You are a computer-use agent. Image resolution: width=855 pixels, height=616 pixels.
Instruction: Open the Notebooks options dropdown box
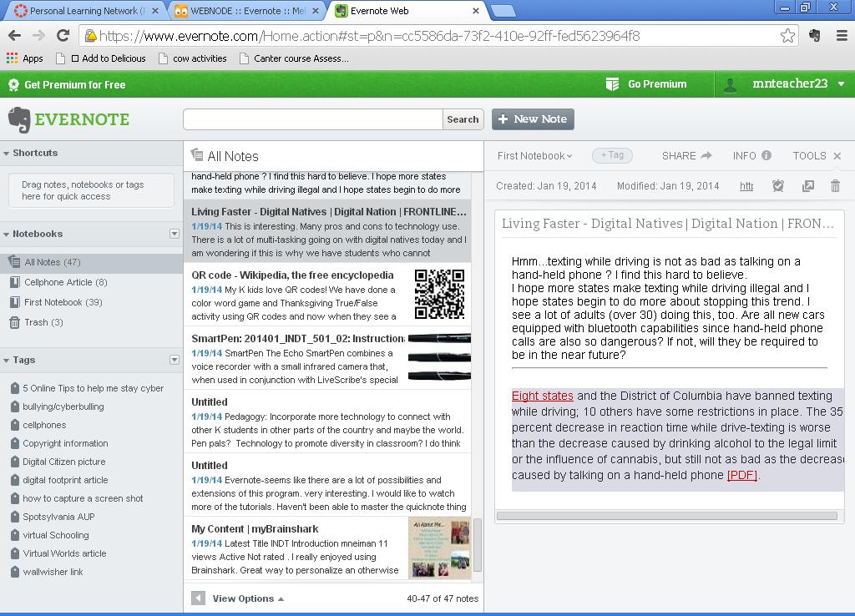pyautogui.click(x=175, y=234)
